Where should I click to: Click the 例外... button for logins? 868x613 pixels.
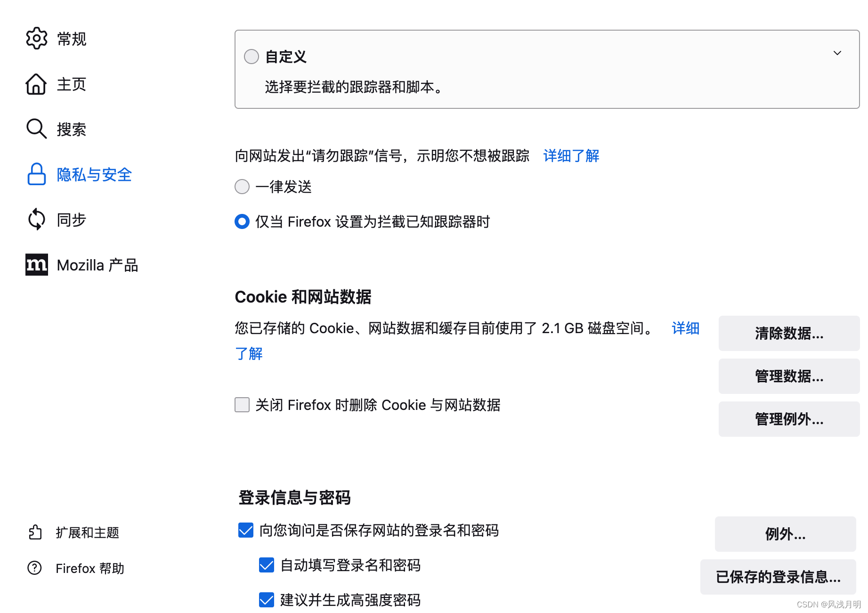pyautogui.click(x=785, y=534)
